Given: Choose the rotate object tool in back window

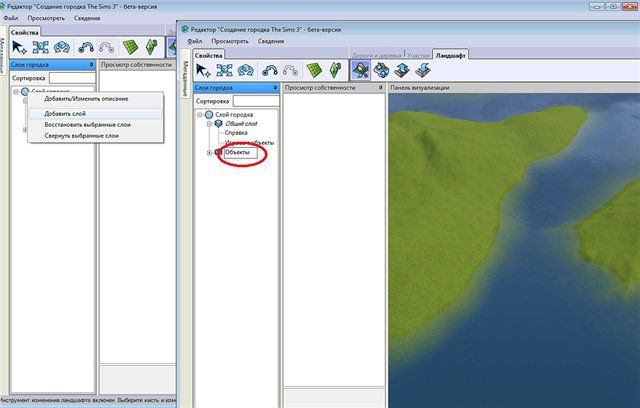Looking at the screenshot, I should 62,47.
